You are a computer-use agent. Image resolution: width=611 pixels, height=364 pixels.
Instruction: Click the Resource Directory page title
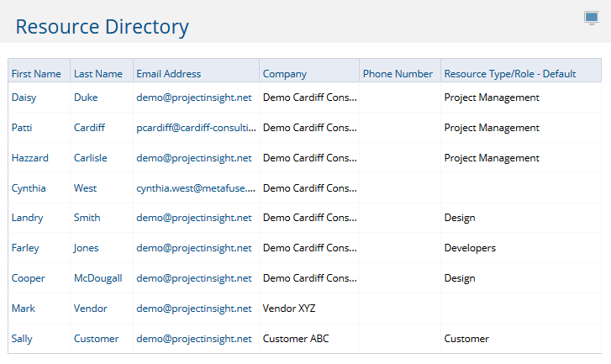[x=102, y=27]
